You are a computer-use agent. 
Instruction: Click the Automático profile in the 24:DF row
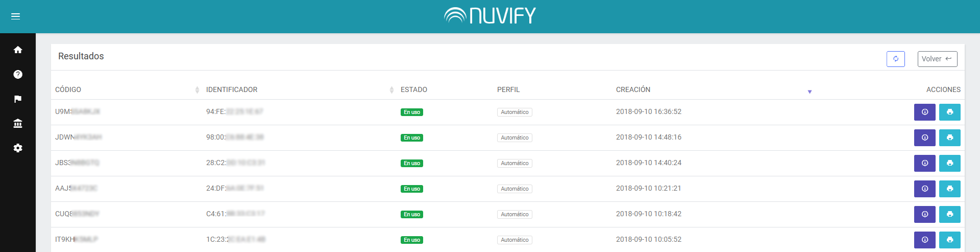click(514, 189)
